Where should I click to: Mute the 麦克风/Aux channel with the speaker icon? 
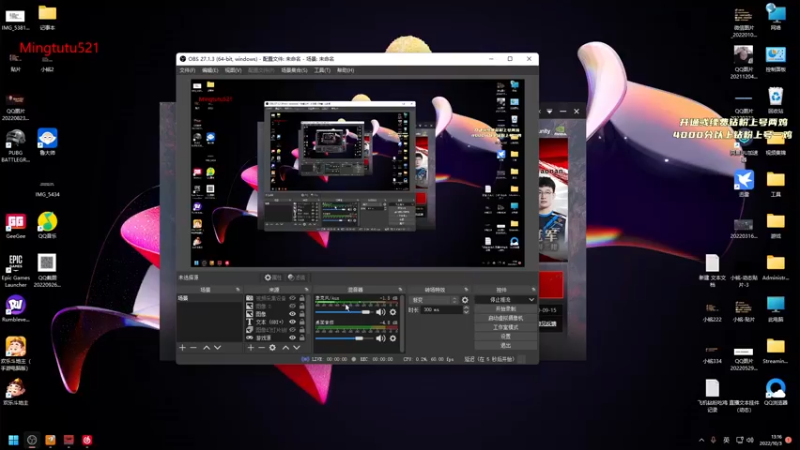(x=381, y=312)
